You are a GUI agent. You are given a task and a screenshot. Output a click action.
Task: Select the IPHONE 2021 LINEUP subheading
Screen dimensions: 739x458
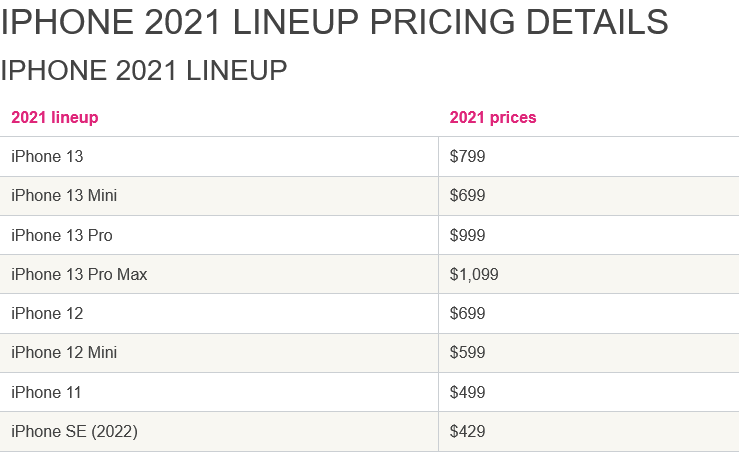tap(144, 71)
